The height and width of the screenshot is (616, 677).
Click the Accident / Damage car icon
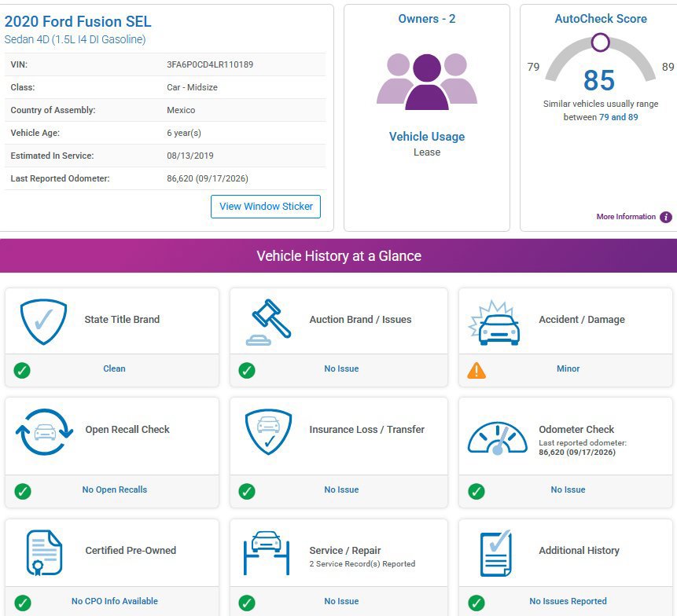(x=495, y=323)
